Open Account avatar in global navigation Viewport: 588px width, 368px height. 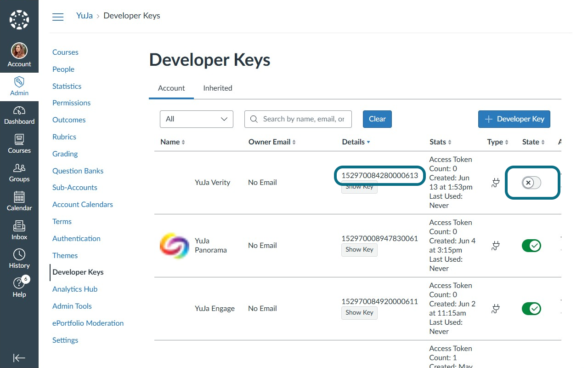tap(19, 51)
